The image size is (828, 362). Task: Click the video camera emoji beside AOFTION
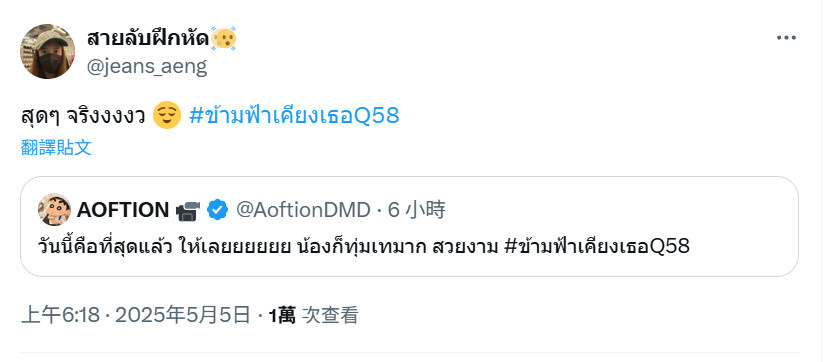pos(187,211)
